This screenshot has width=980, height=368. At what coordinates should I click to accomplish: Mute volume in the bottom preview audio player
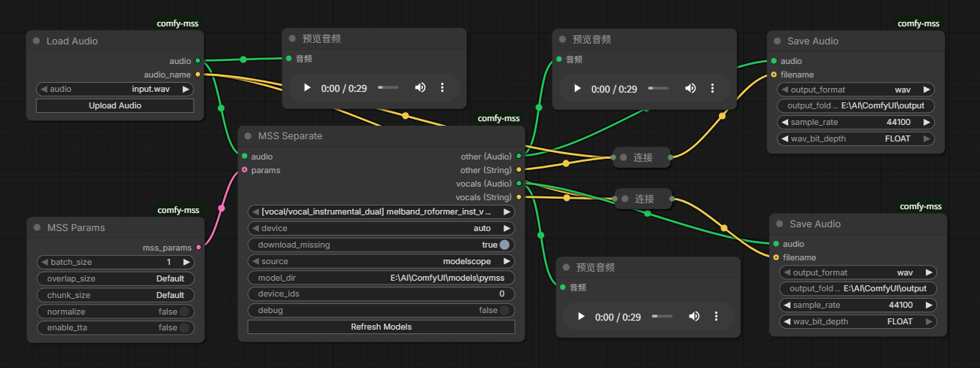point(695,317)
